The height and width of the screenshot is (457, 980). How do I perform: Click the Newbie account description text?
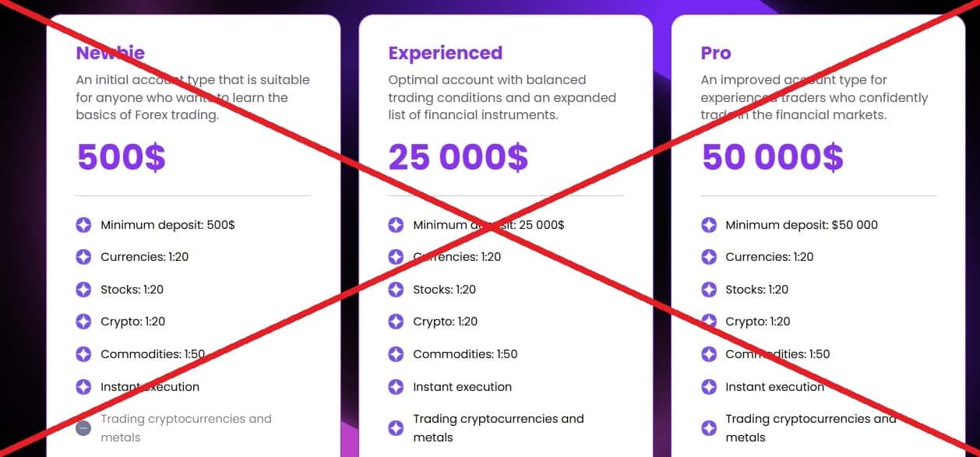192,97
